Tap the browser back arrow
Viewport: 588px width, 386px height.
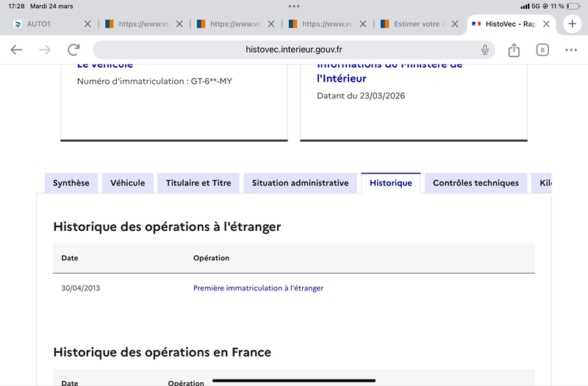[x=16, y=50]
